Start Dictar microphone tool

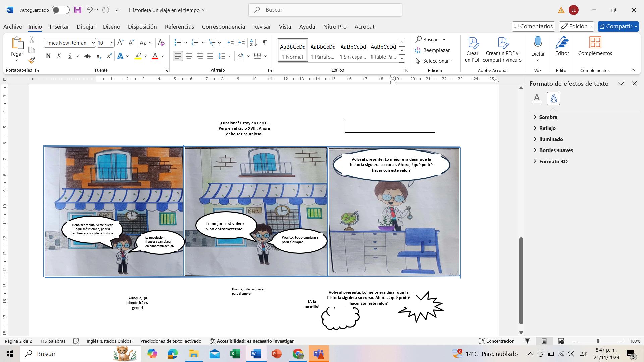[538, 47]
